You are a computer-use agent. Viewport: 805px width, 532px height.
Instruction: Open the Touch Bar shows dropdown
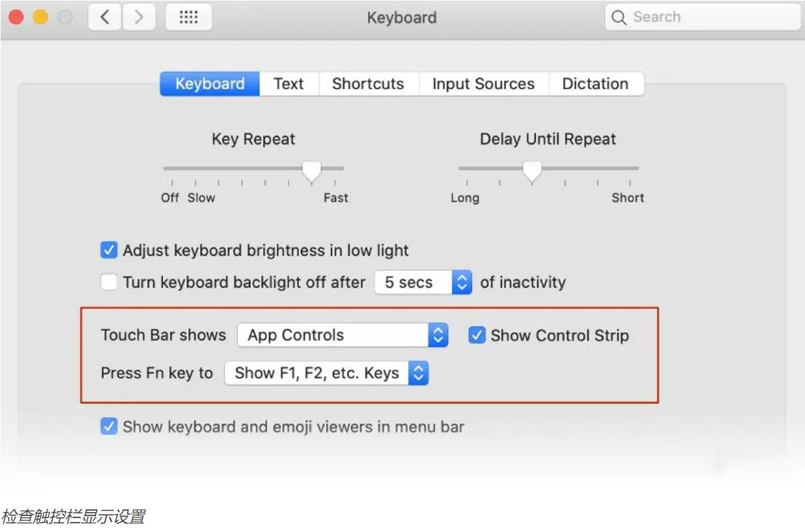pyautogui.click(x=342, y=335)
